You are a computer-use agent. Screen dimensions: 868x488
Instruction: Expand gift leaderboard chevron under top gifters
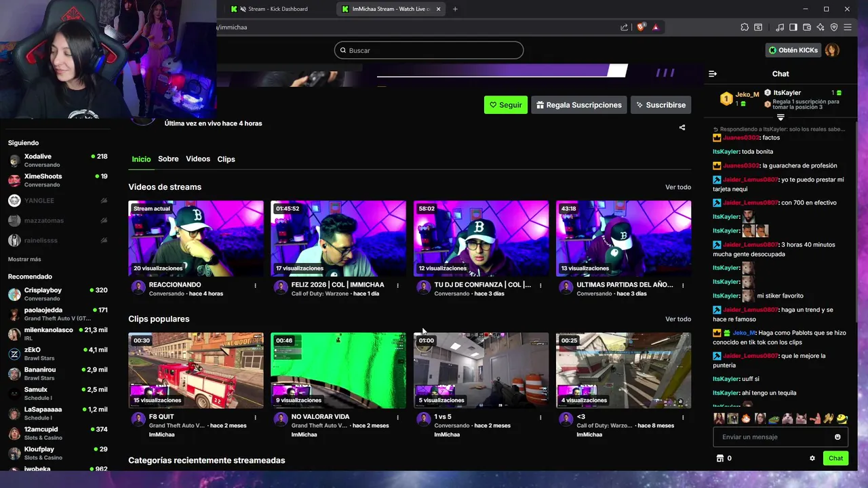[781, 117]
